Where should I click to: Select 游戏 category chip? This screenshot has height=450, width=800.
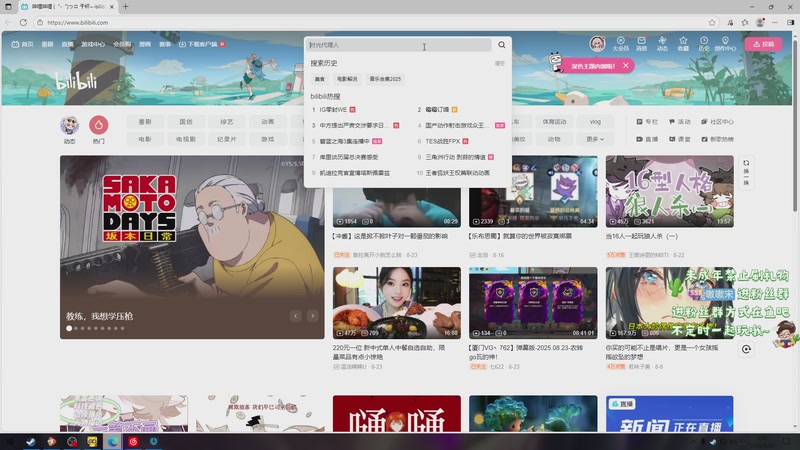click(x=267, y=139)
